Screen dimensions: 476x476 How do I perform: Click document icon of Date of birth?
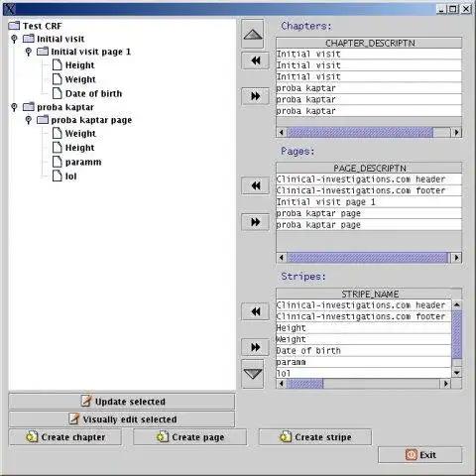[58, 93]
